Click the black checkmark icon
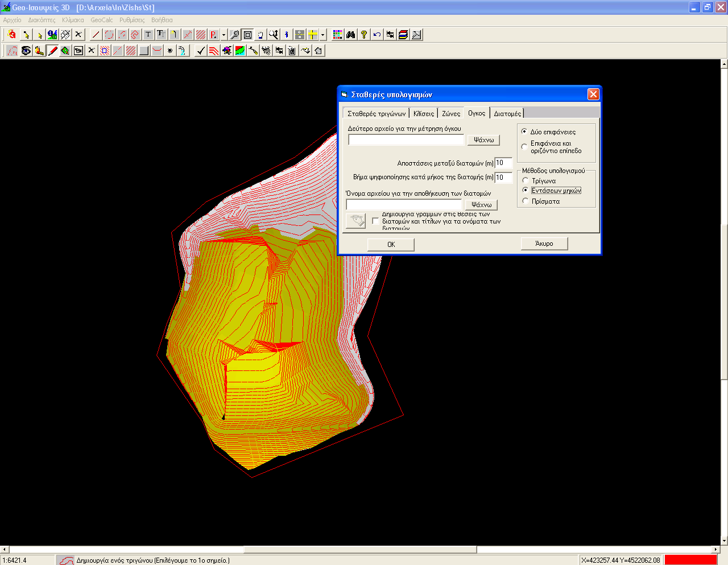The image size is (728, 565). pos(201,51)
